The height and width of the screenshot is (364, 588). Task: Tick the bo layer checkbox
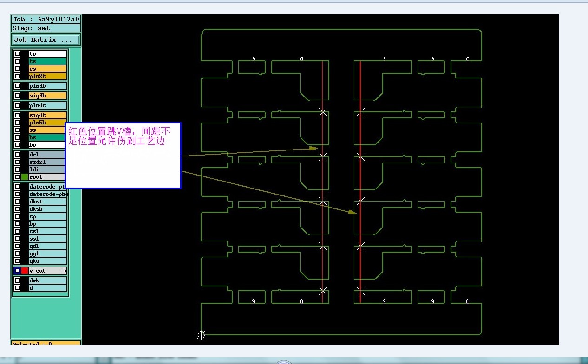[17, 145]
